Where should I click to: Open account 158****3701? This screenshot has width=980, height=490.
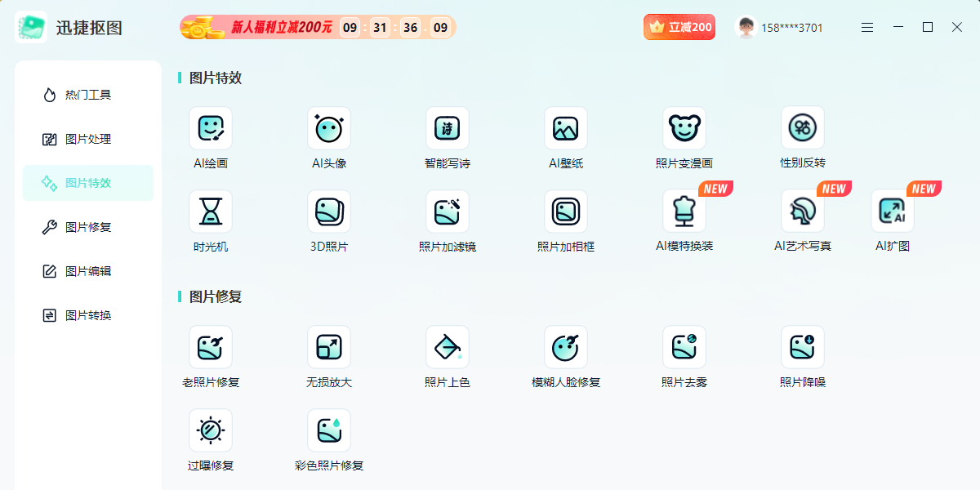pos(792,28)
